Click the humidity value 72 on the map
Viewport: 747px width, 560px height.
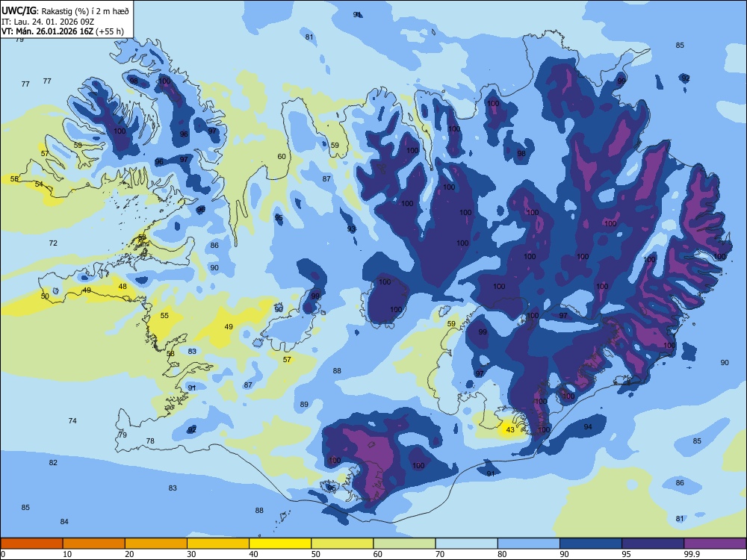[x=53, y=243]
